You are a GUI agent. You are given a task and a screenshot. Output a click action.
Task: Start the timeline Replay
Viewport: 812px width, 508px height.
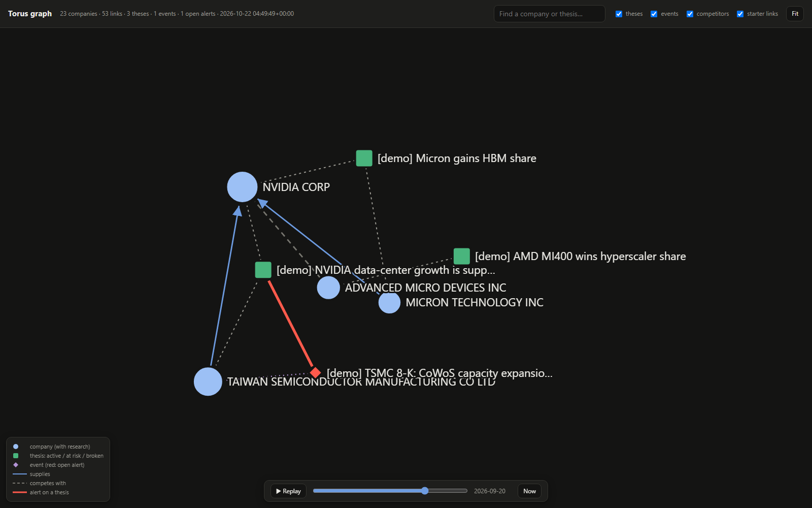coord(288,491)
